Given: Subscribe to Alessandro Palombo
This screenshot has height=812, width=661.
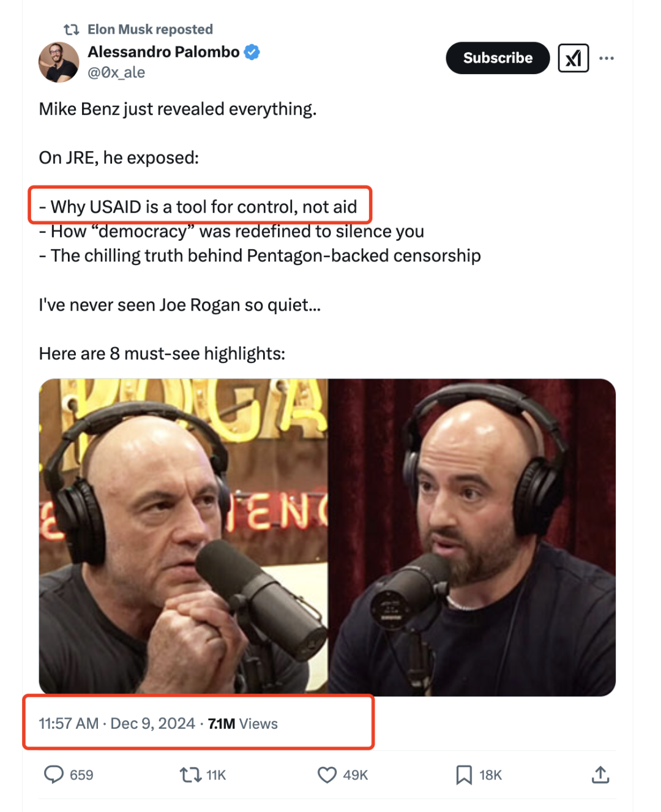Looking at the screenshot, I should [498, 58].
